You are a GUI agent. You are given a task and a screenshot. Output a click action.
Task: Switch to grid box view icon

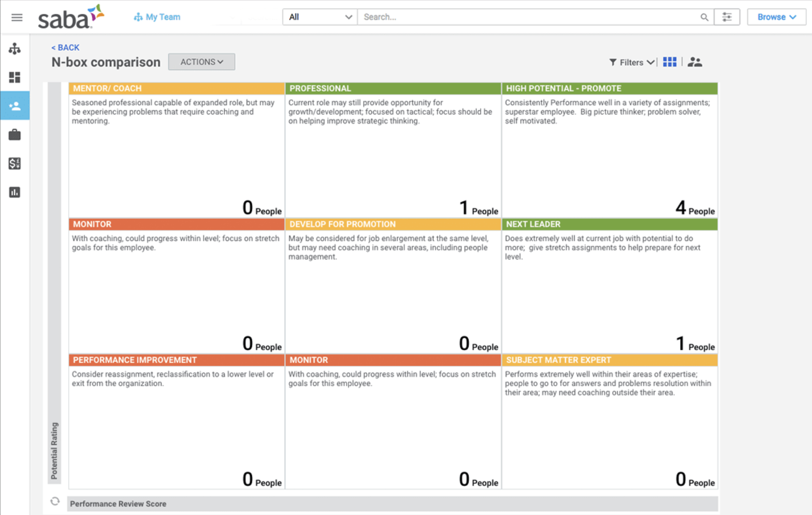pyautogui.click(x=670, y=62)
